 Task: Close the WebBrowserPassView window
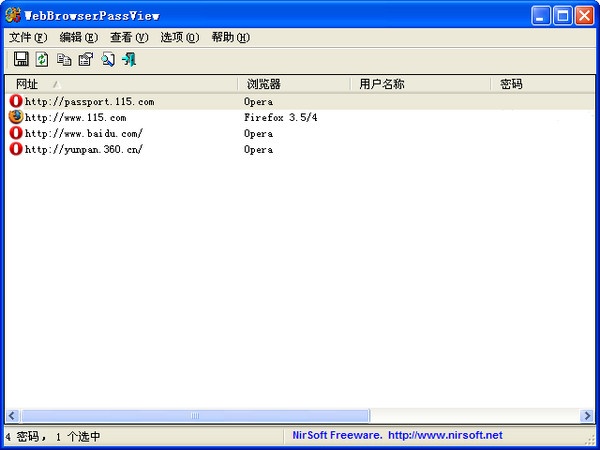coord(584,16)
